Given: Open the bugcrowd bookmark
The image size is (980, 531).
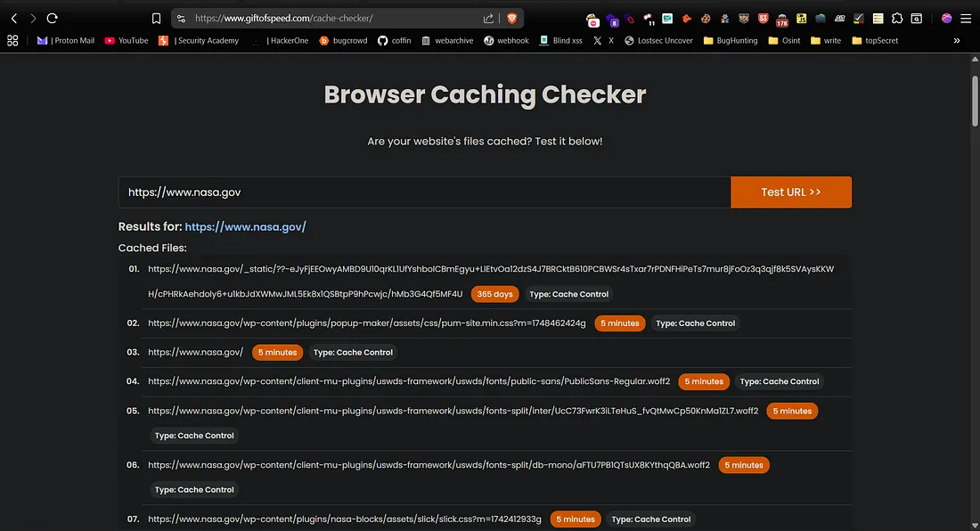Looking at the screenshot, I should pos(343,41).
